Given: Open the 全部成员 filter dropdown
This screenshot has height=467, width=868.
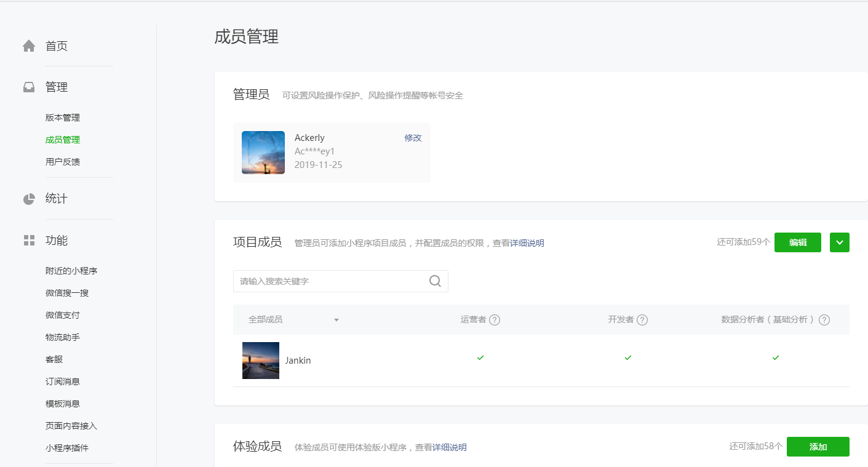Looking at the screenshot, I should click(336, 320).
